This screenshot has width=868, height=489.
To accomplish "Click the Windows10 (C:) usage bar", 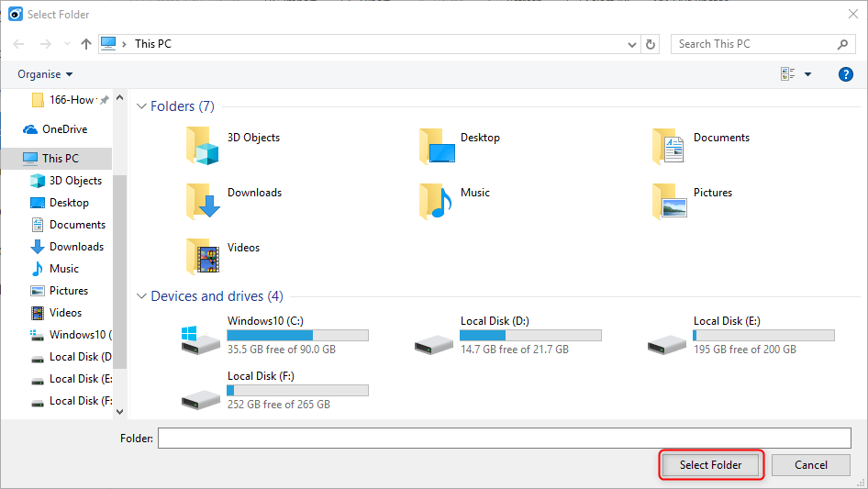I will pyautogui.click(x=298, y=335).
